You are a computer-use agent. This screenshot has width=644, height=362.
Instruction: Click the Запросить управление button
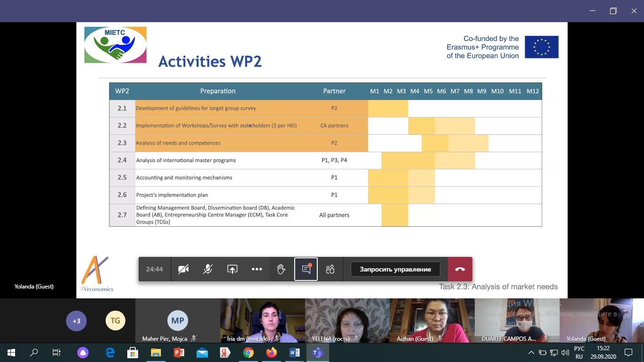(395, 269)
